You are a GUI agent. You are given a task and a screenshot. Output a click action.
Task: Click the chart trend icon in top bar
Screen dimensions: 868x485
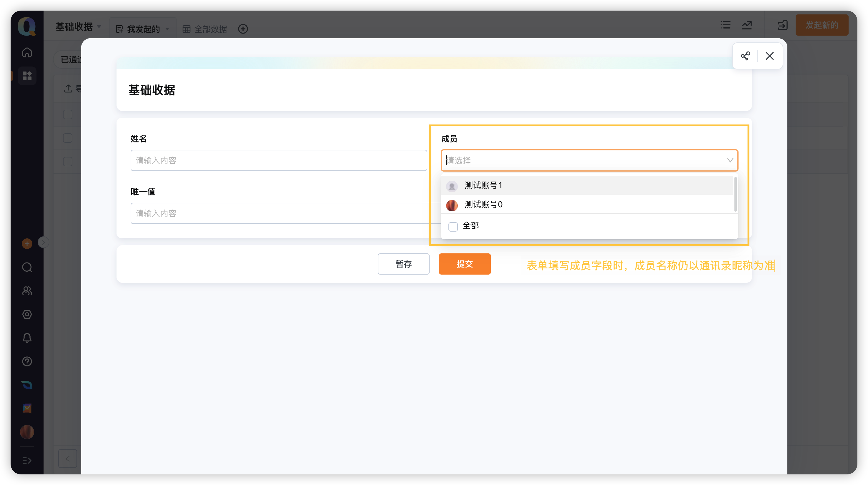tap(747, 25)
